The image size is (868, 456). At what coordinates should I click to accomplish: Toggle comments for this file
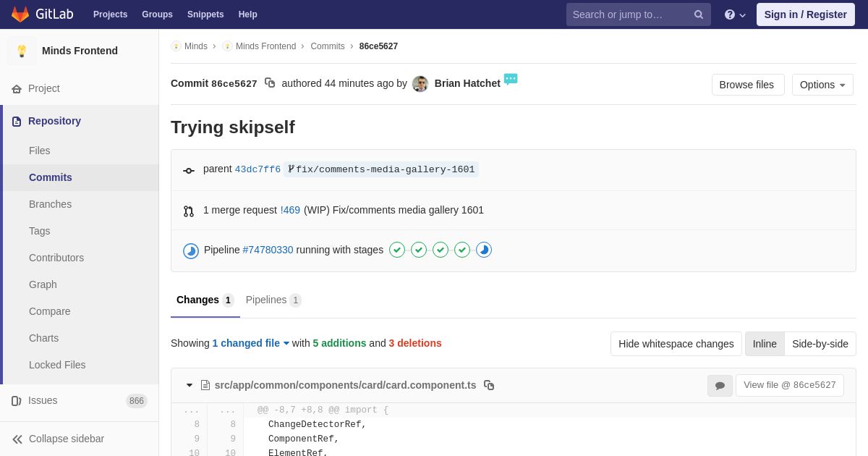[720, 386]
